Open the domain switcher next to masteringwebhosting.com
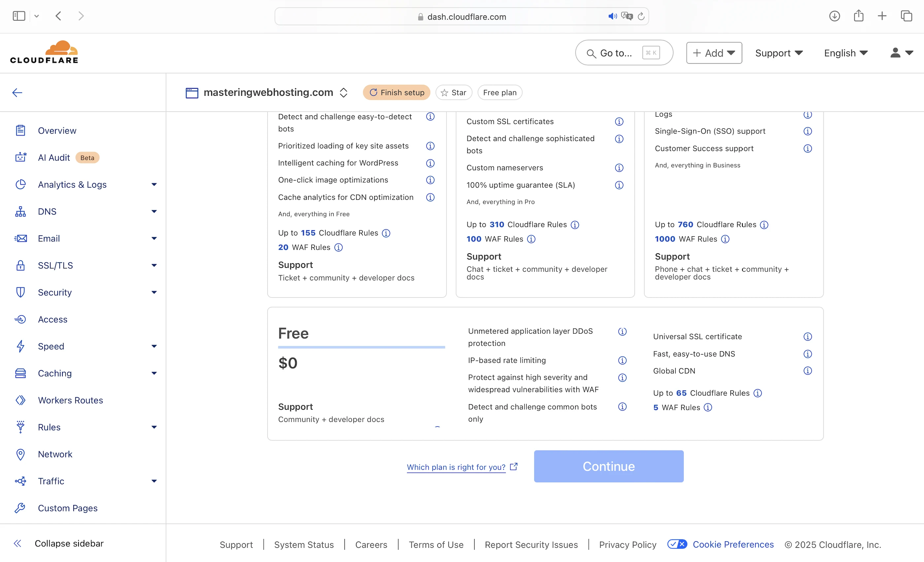Screen dimensions: 924x562 [x=344, y=93]
